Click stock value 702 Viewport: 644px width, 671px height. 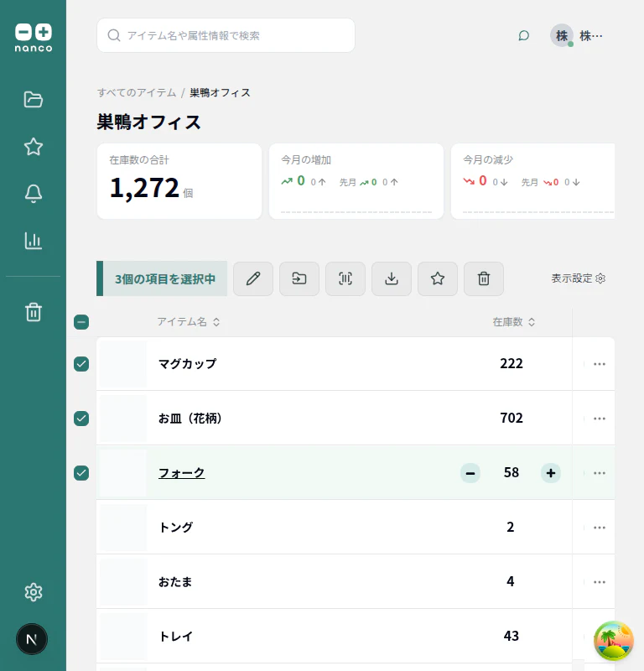pos(512,418)
